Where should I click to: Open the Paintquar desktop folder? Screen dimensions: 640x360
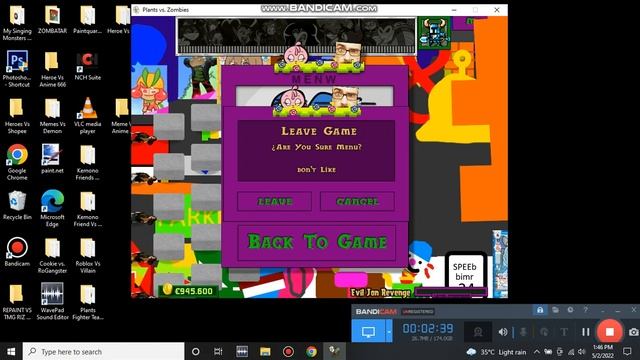point(87,20)
